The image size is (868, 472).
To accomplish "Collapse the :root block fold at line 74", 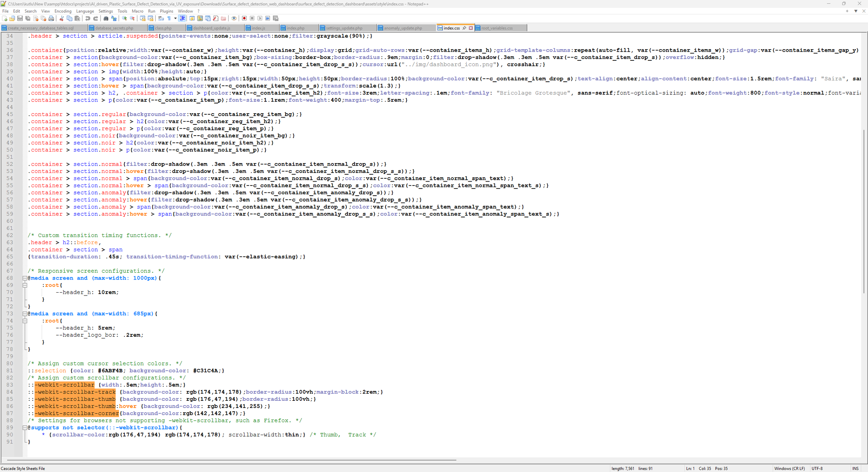I will click(25, 321).
